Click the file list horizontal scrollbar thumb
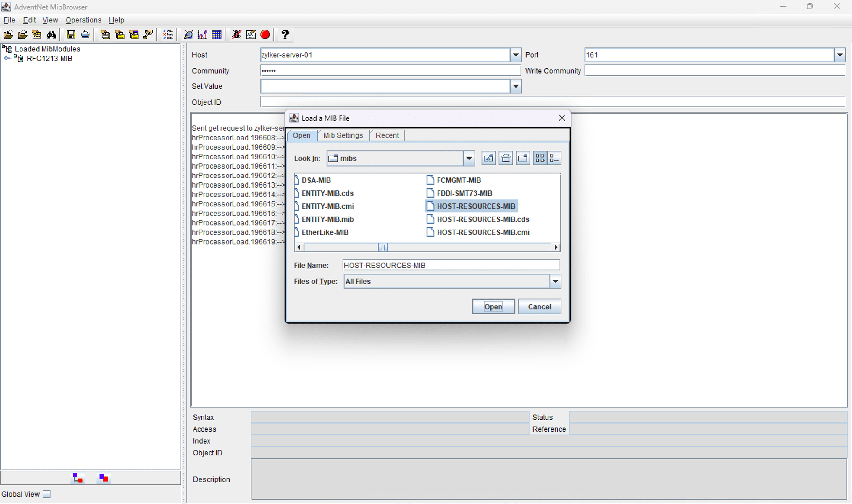This screenshot has height=504, width=852. (x=383, y=247)
